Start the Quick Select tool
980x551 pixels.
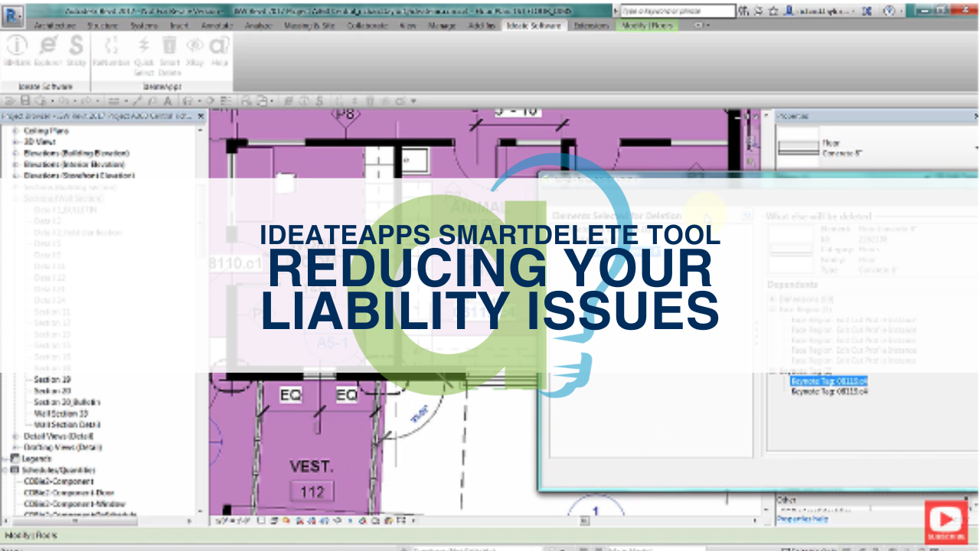(x=144, y=55)
